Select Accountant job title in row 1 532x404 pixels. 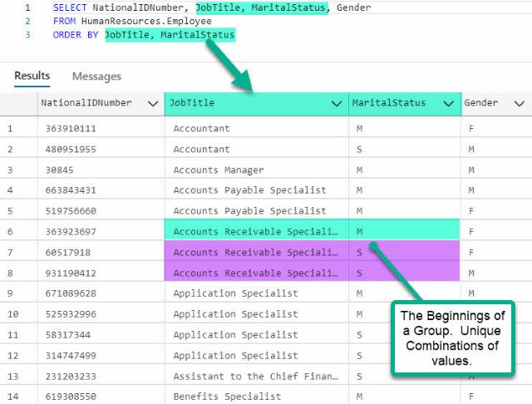201,129
